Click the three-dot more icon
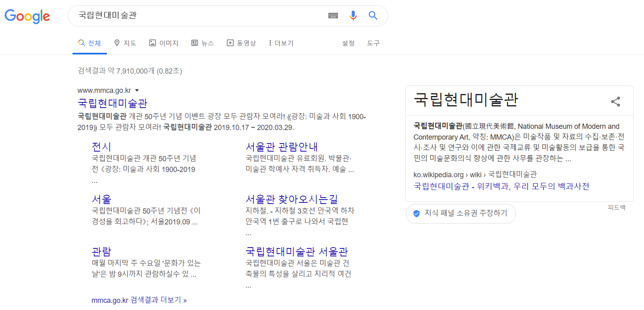This screenshot has height=310, width=644. (x=270, y=43)
